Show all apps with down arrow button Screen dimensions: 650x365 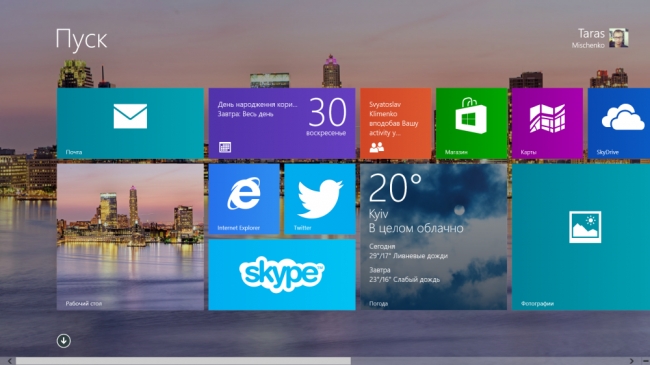[63, 341]
